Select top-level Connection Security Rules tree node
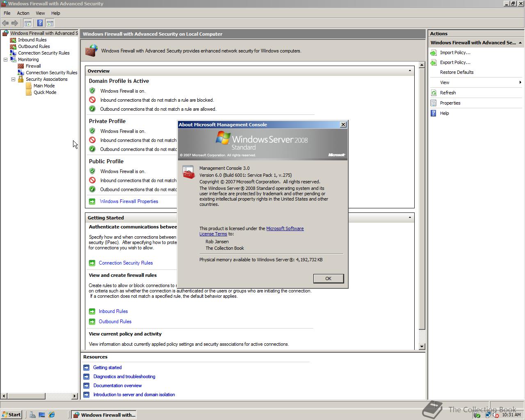The width and height of the screenshot is (525, 420). [x=43, y=53]
